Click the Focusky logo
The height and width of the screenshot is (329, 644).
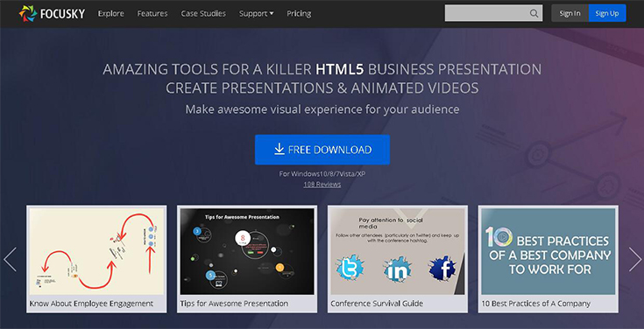click(x=52, y=13)
